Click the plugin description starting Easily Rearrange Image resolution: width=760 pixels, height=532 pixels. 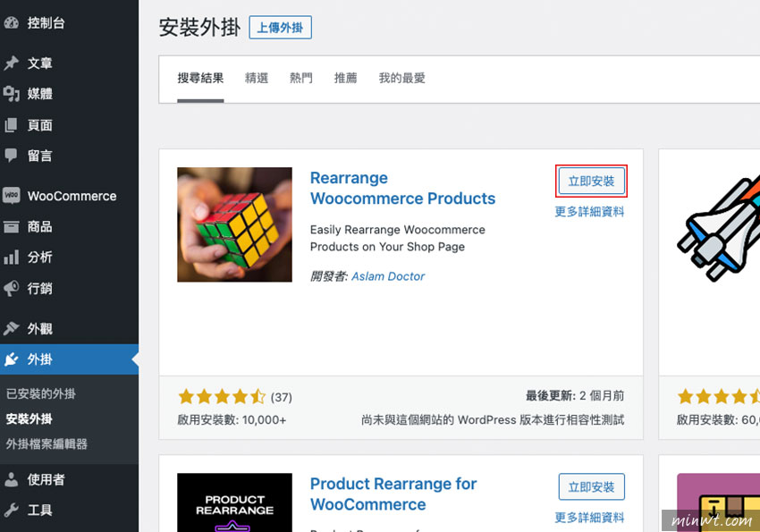398,238
